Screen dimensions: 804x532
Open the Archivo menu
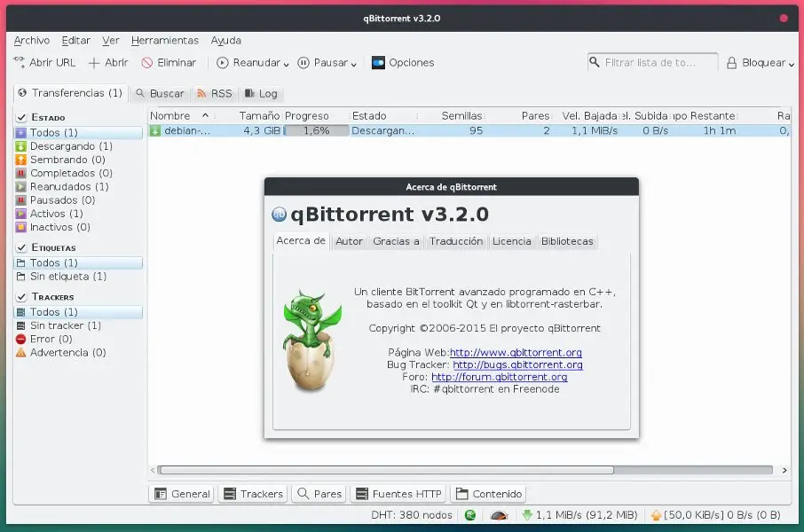32,41
